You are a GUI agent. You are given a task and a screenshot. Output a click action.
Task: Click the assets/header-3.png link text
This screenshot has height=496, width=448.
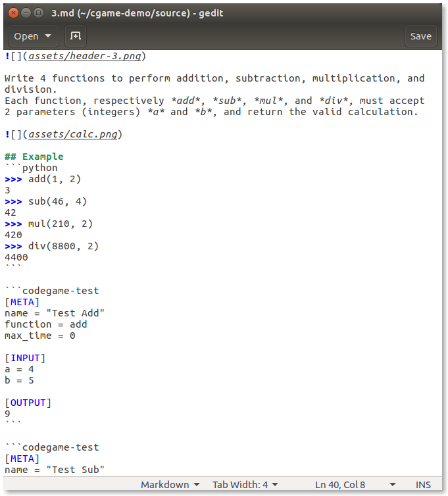point(84,56)
